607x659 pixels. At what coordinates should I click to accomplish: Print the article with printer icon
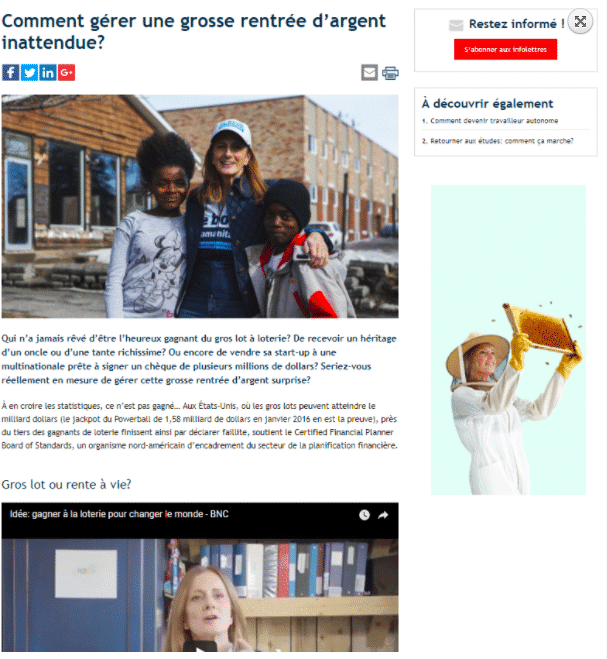click(390, 73)
